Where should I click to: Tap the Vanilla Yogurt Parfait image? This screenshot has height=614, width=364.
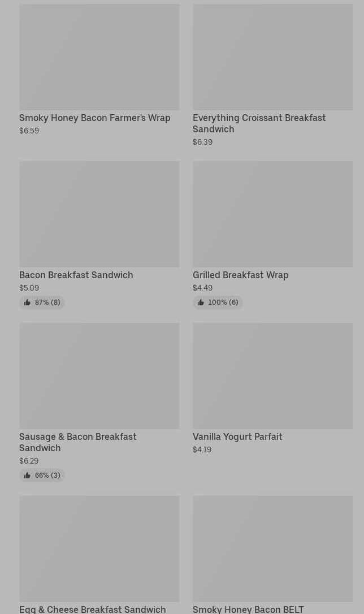pyautogui.click(x=272, y=375)
